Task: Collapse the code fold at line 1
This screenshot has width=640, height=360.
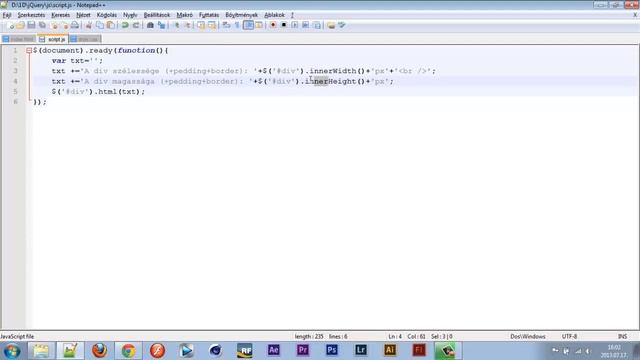Action: [29, 51]
